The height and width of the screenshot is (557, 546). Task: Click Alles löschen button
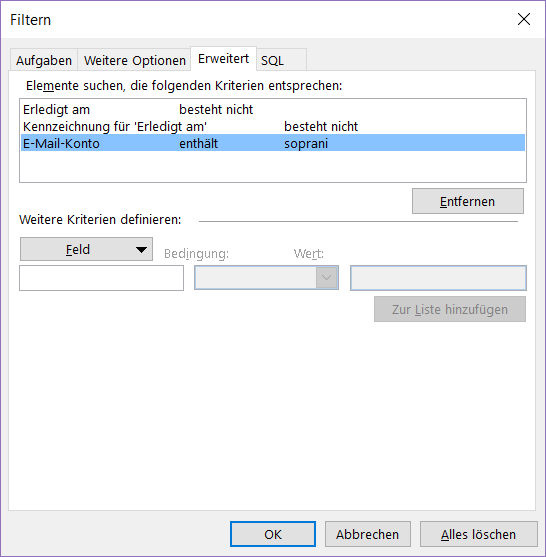479,534
